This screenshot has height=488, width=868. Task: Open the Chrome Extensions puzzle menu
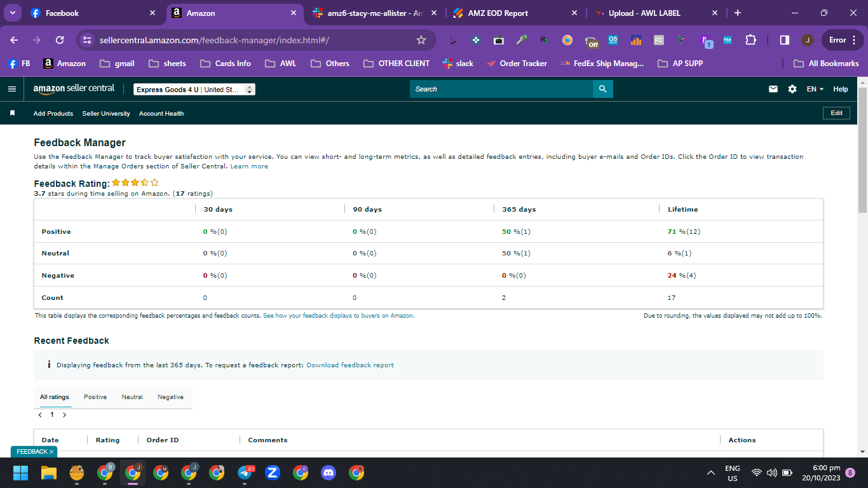pyautogui.click(x=750, y=40)
